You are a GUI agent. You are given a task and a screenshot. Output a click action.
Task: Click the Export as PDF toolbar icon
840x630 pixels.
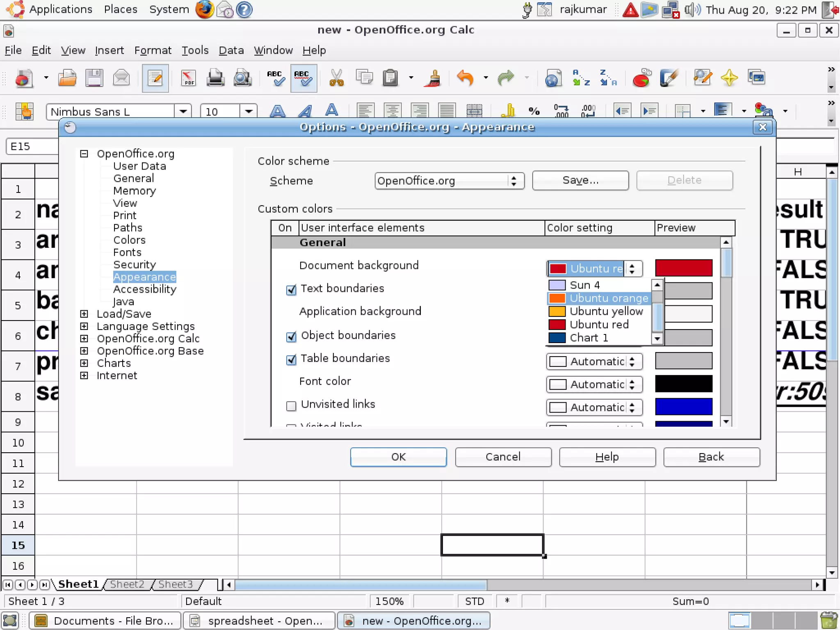pyautogui.click(x=188, y=78)
